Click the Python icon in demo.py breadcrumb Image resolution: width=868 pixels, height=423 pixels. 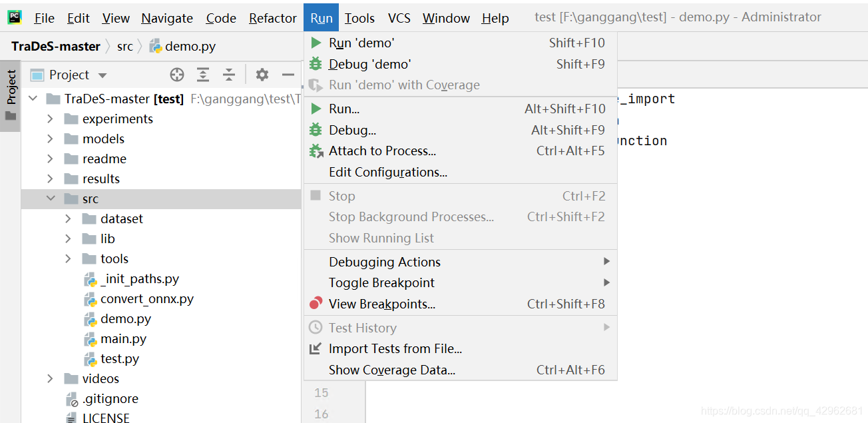(x=155, y=46)
